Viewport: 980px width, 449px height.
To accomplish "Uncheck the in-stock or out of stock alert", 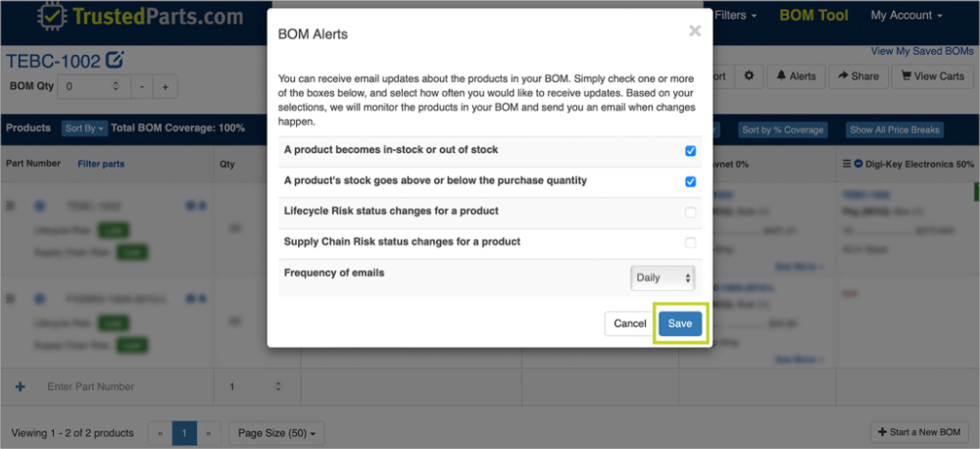I will [x=691, y=151].
